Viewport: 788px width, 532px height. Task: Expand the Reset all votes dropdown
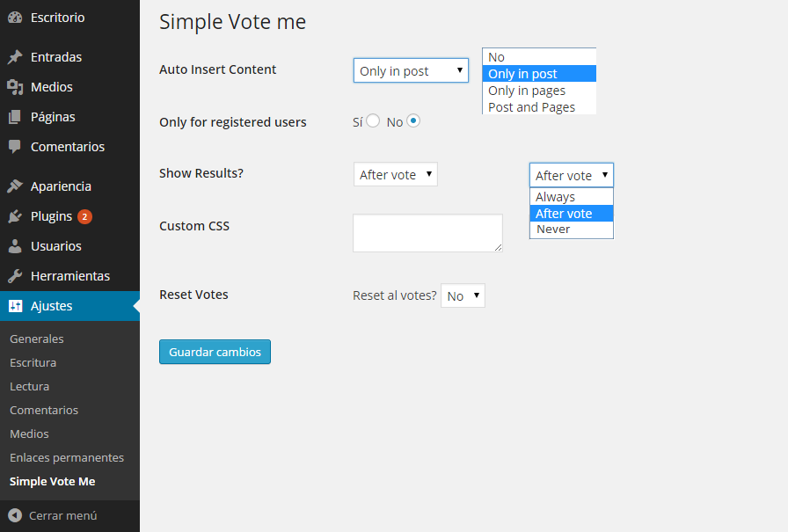tap(463, 295)
